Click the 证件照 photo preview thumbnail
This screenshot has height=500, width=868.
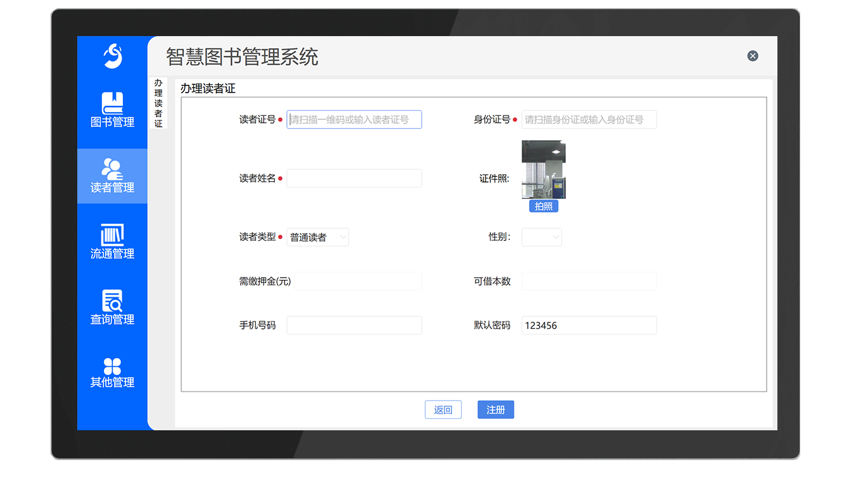[544, 170]
